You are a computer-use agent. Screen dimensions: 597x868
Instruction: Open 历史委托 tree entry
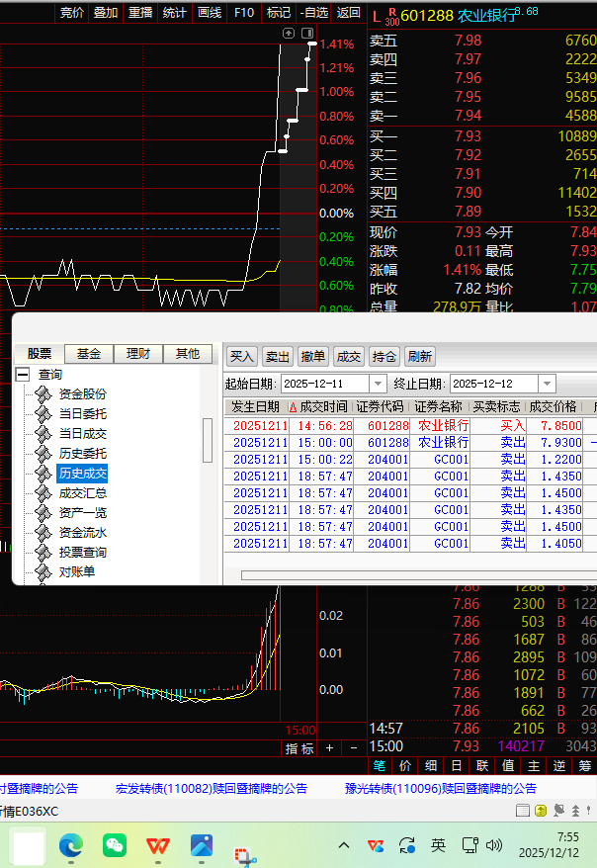82,454
